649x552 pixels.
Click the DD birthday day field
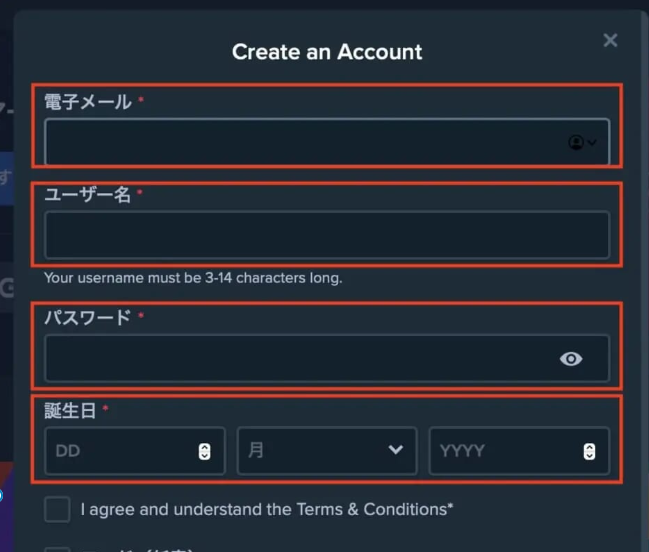coord(135,451)
